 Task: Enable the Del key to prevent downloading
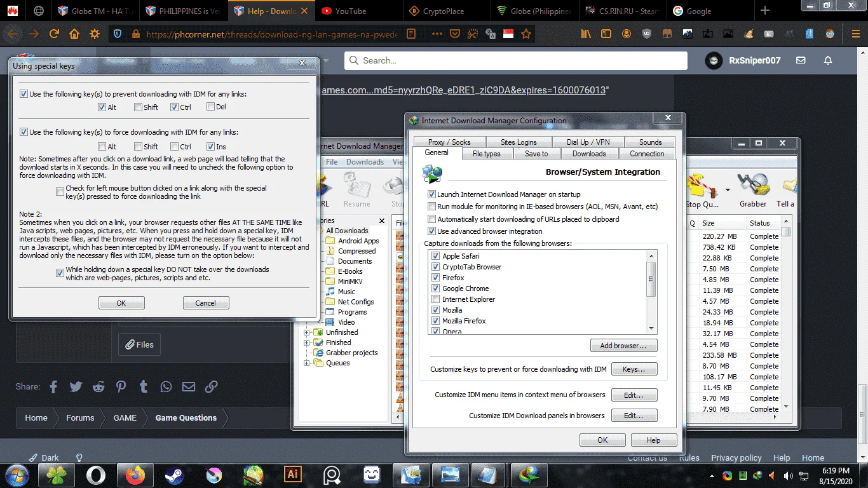(x=210, y=107)
